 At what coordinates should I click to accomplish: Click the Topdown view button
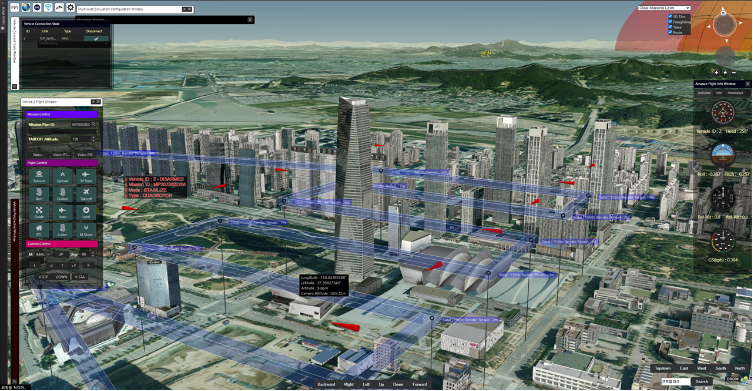pos(663,368)
